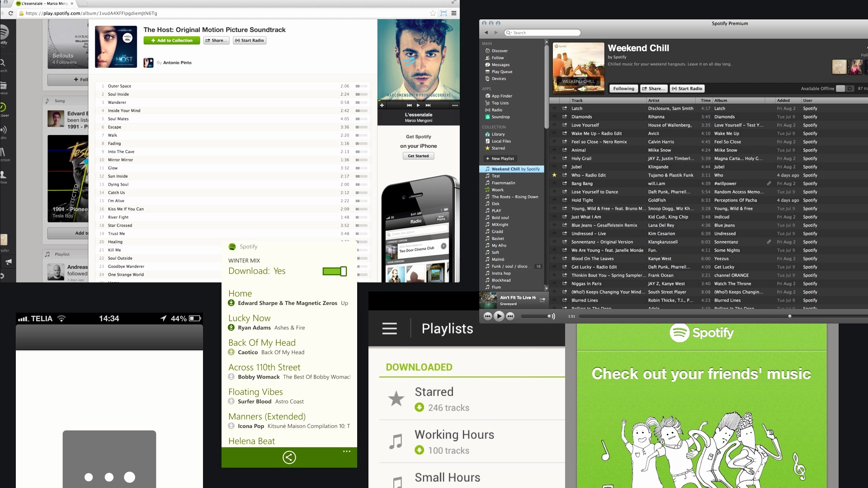Expand the APPS section in sidebar
The width and height of the screenshot is (868, 488).
488,89
